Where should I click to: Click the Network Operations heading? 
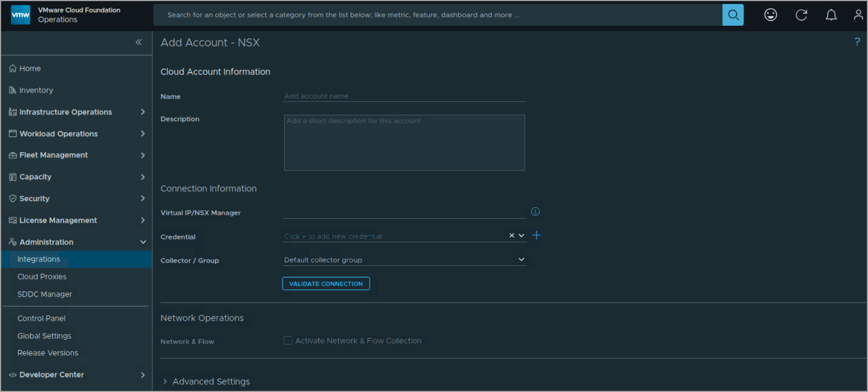click(x=202, y=318)
